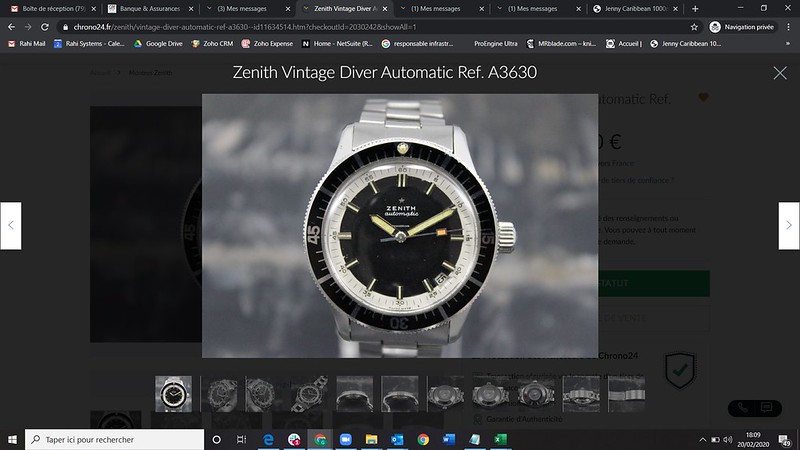This screenshot has height=450, width=800.
Task: Open Slack from taskbar
Action: tap(294, 439)
